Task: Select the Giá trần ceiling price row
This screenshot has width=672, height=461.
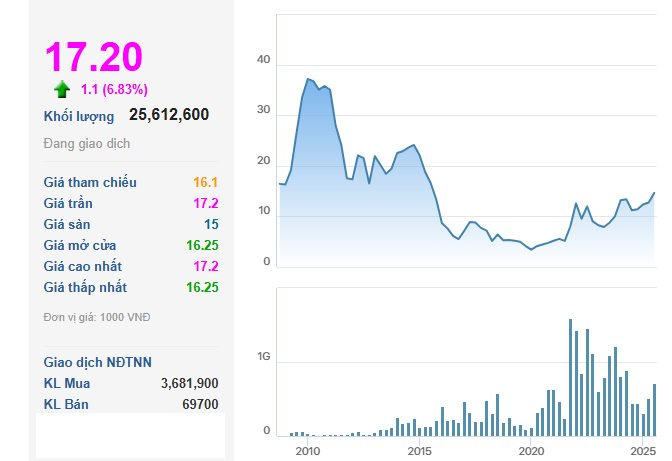Action: [x=131, y=203]
